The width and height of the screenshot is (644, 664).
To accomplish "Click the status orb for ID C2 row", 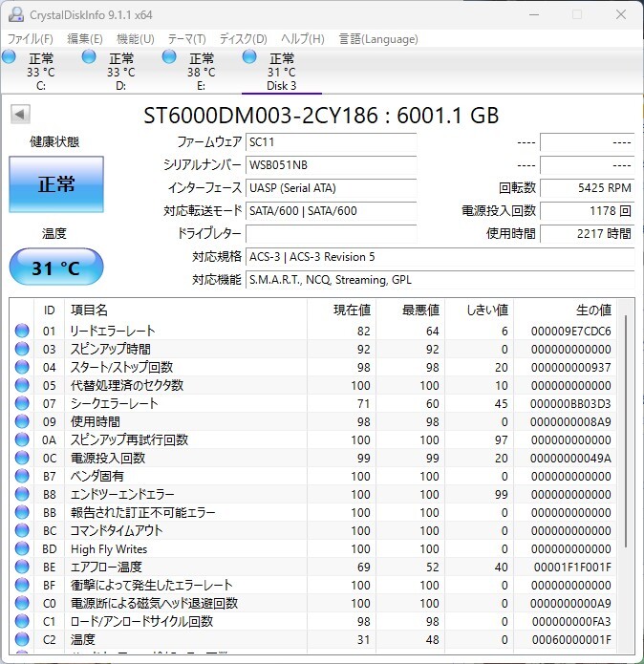I will [x=22, y=639].
